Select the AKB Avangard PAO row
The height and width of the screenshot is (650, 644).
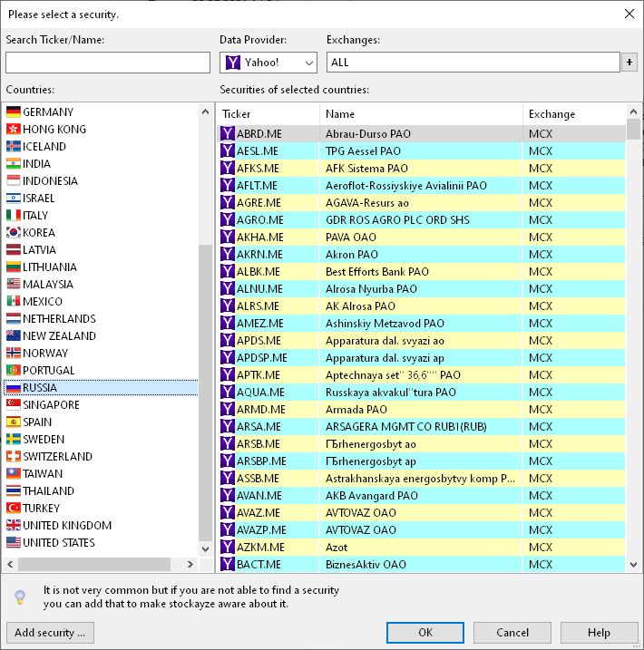click(x=421, y=495)
